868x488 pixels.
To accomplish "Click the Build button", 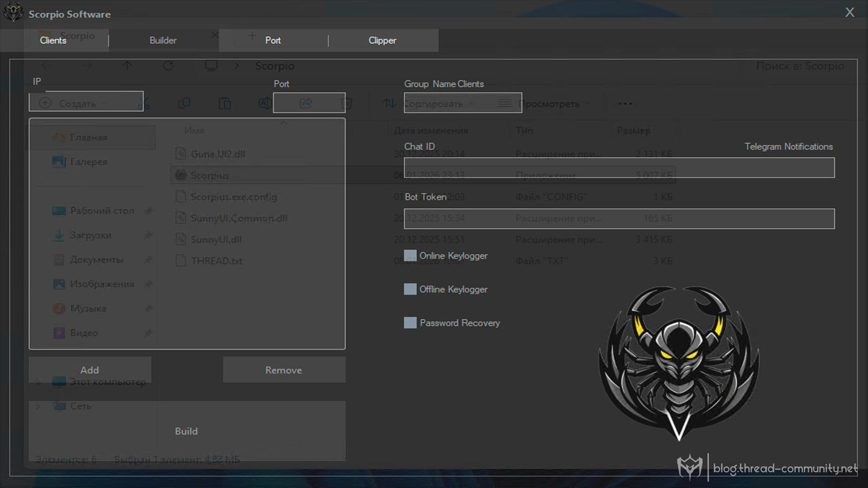I will pyautogui.click(x=187, y=431).
